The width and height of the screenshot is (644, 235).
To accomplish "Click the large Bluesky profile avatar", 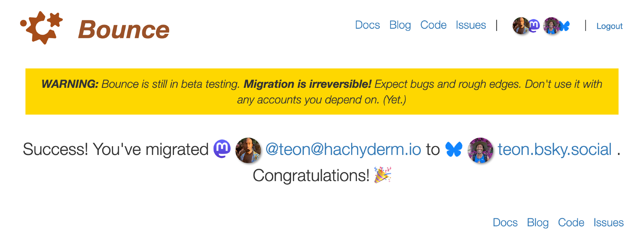I will click(480, 150).
